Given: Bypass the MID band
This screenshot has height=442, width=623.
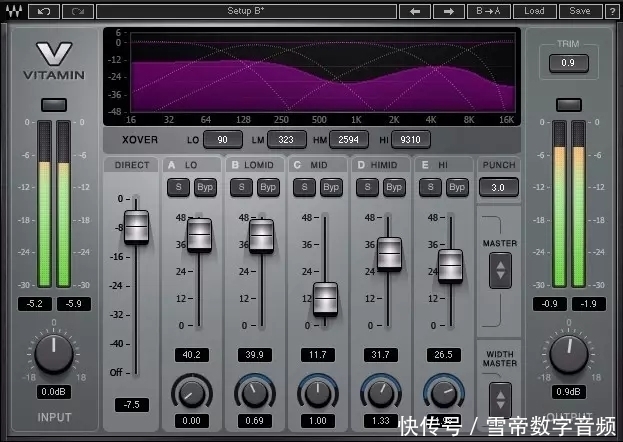Looking at the screenshot, I should [331, 187].
